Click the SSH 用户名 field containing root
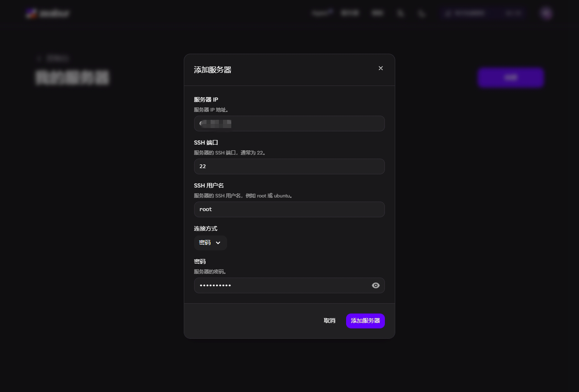Viewport: 579px width, 392px height. coord(289,209)
